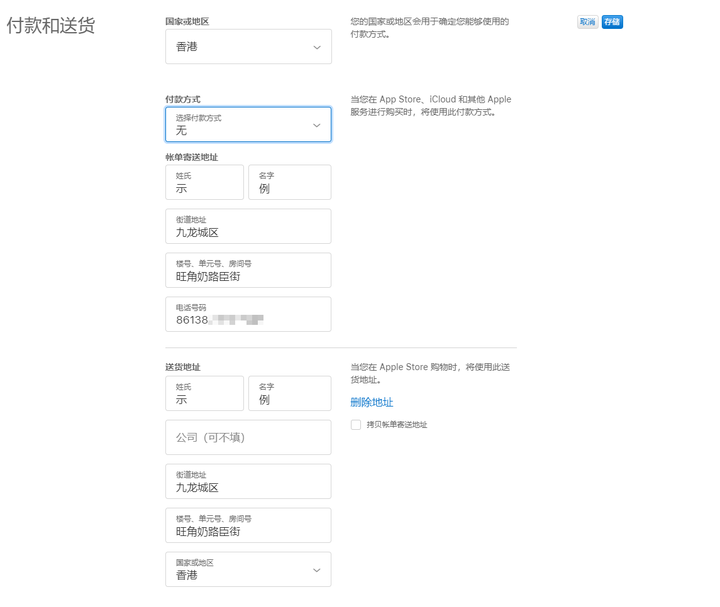The image size is (720, 607).
Task: Click the blue 存储 save button
Action: tap(612, 22)
